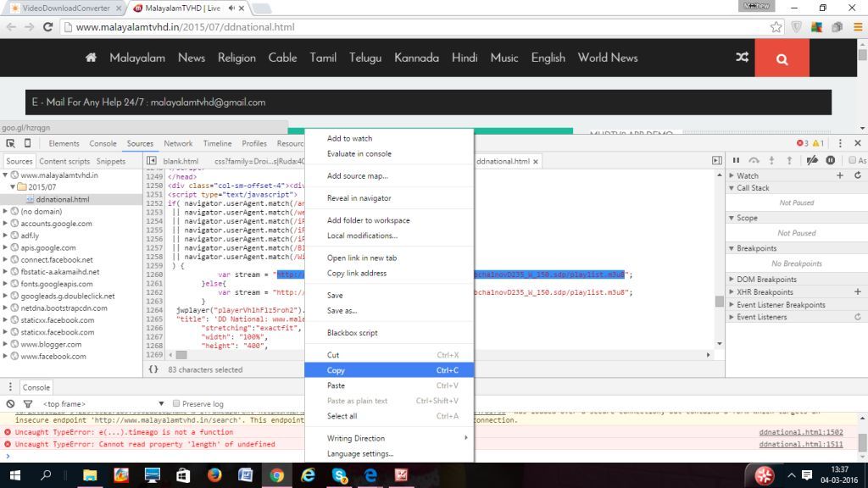
Task: Open the console filter icon
Action: (28, 403)
